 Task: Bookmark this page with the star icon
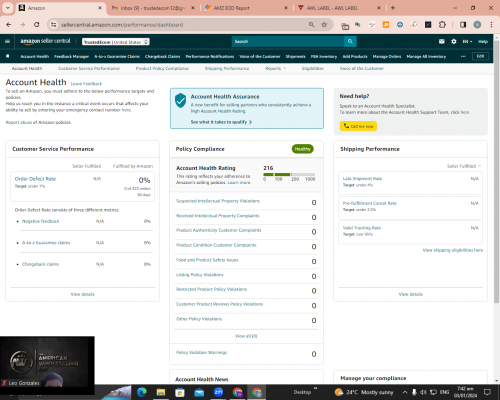click(x=324, y=25)
